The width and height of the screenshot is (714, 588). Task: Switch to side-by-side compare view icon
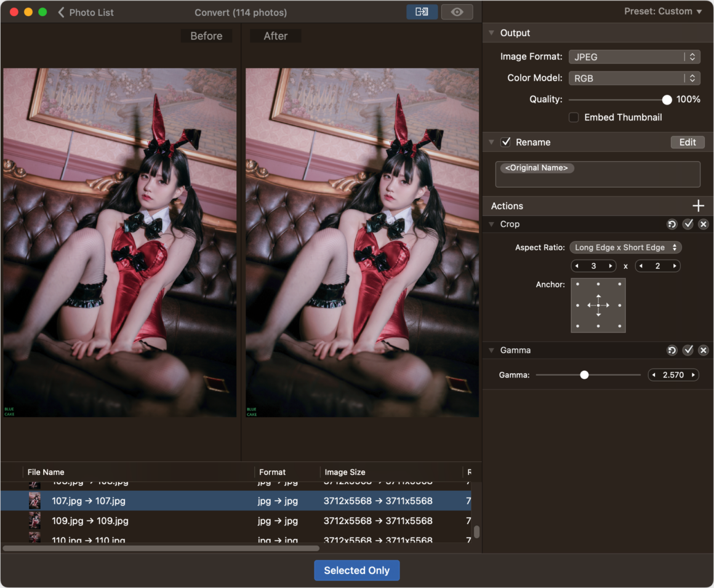pos(422,12)
